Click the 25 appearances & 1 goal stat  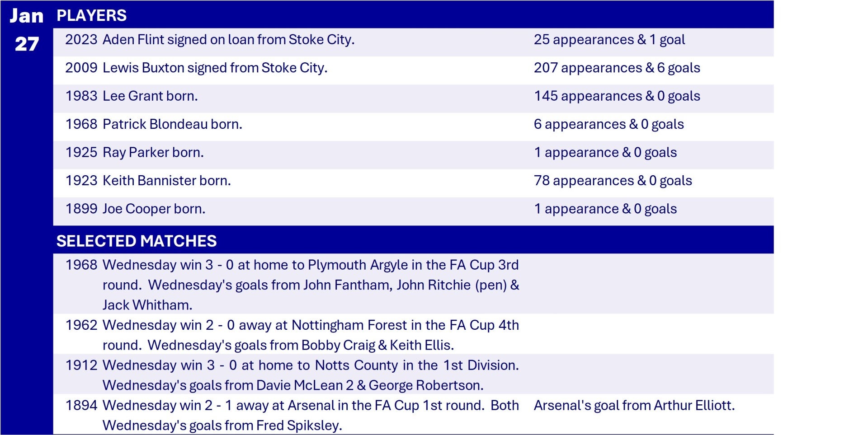click(609, 40)
